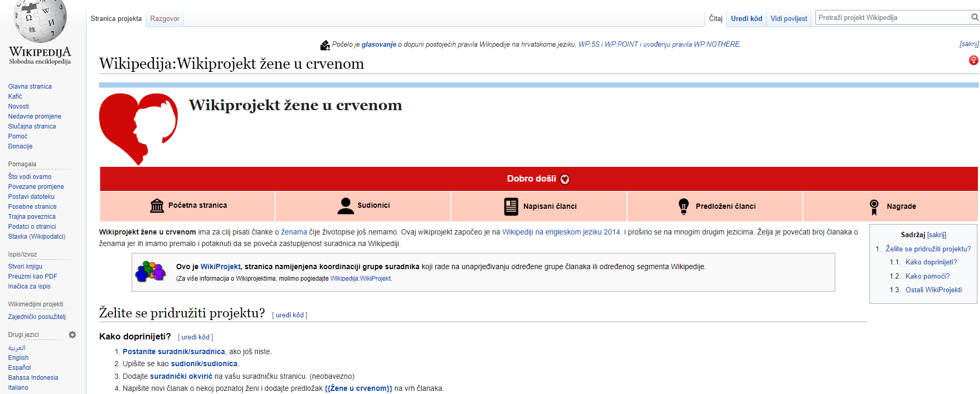980x394 pixels.
Task: Open Podatci o stranici link
Action: click(x=32, y=227)
